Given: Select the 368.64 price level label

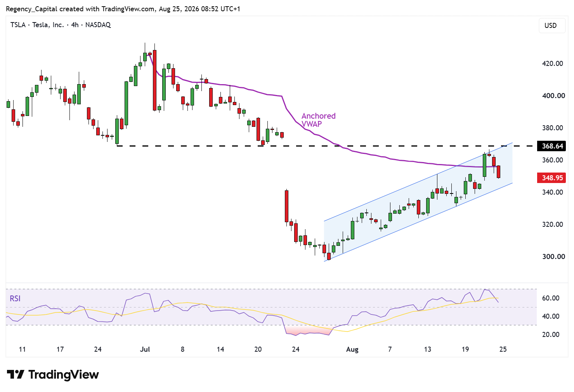Looking at the screenshot, I should pyautogui.click(x=551, y=146).
